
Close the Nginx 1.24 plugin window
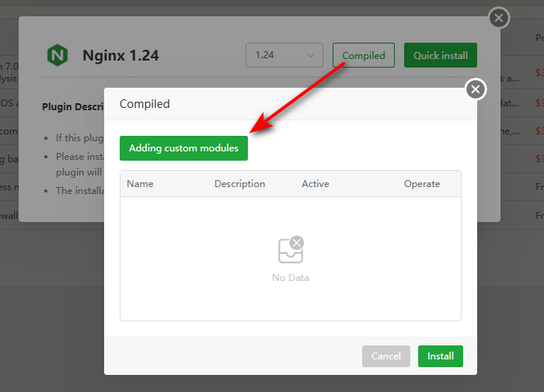coord(499,18)
